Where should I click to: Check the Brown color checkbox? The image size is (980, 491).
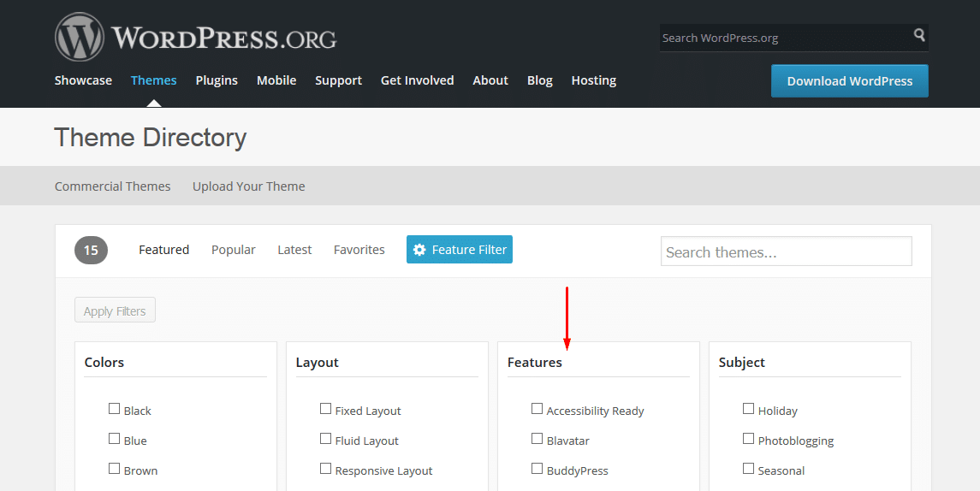[x=114, y=469]
